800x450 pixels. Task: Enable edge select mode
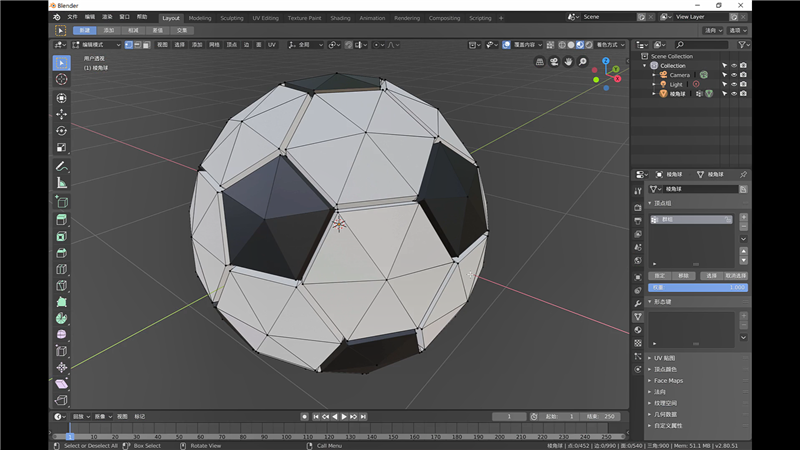(x=137, y=45)
